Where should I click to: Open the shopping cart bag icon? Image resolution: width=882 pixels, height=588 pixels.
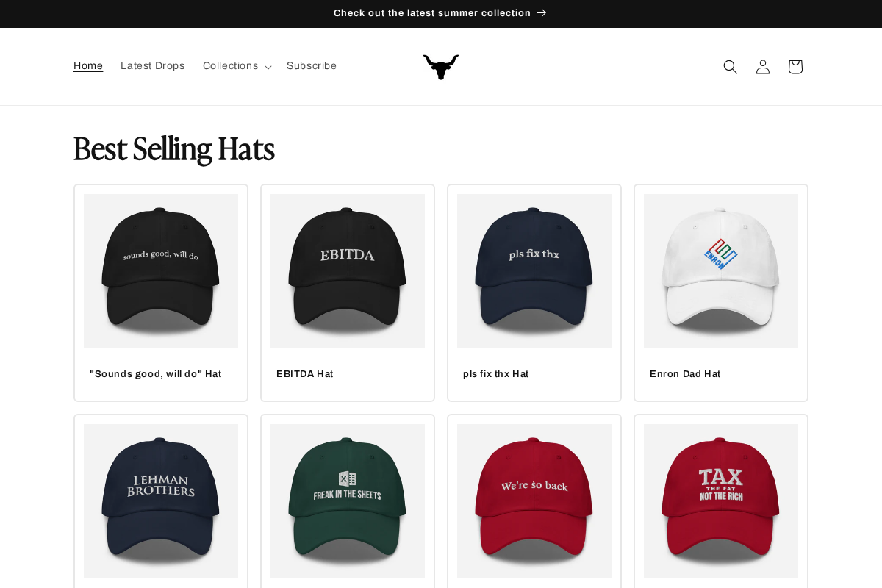click(795, 67)
